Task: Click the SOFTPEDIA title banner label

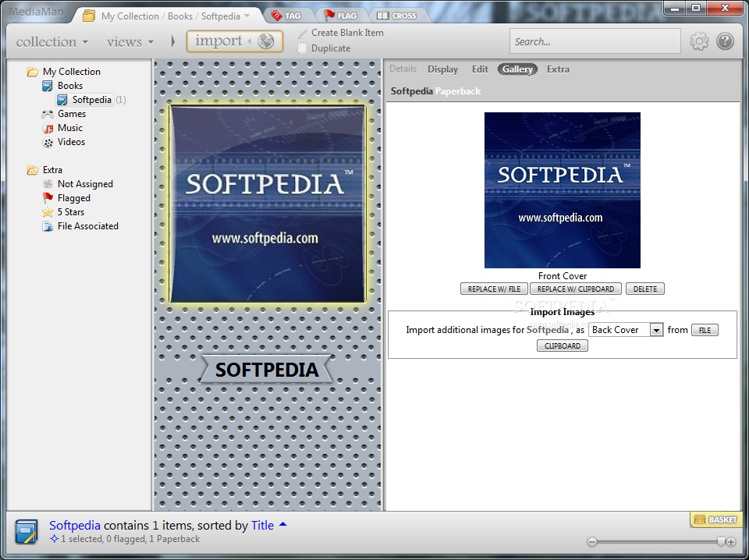Action: pos(267,370)
